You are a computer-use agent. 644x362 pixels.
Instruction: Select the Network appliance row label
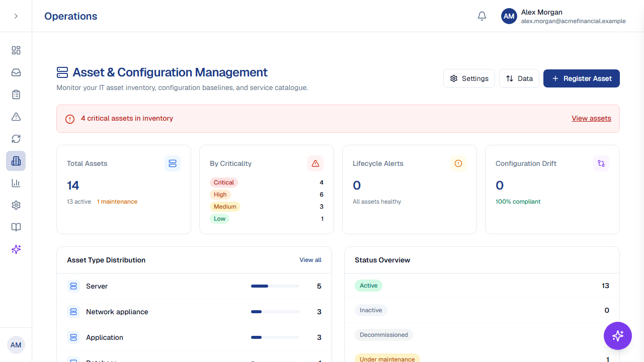point(117,312)
